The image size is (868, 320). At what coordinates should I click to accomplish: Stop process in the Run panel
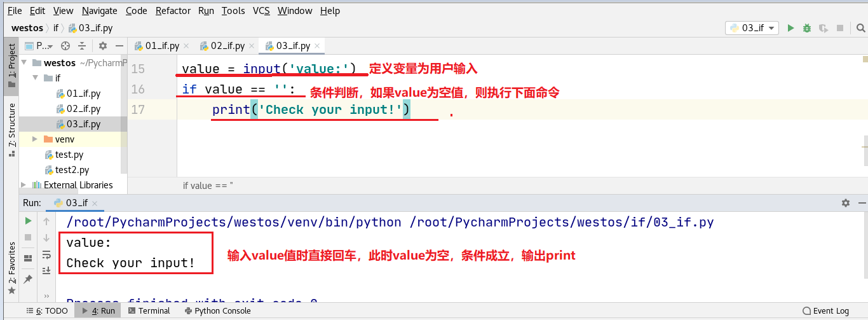(28, 237)
